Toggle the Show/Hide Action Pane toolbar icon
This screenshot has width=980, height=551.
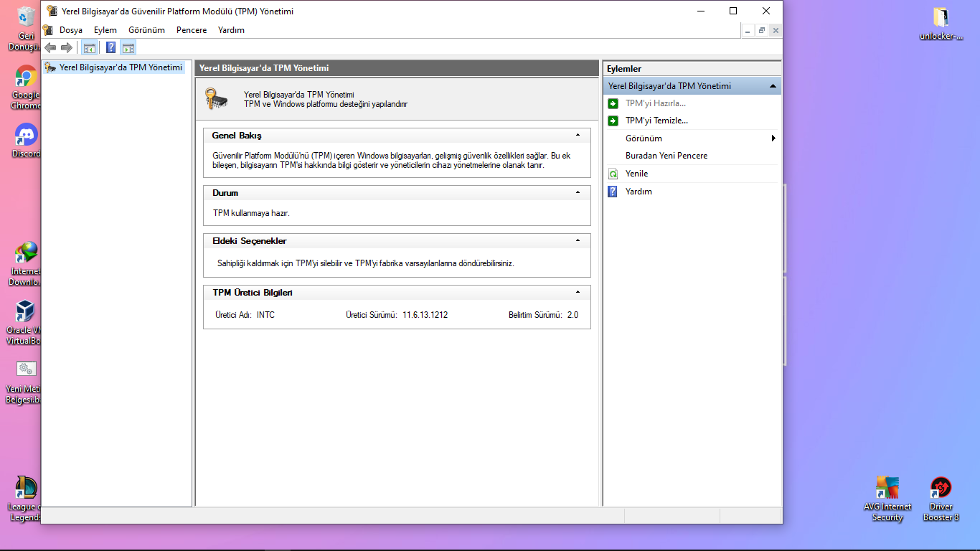pyautogui.click(x=128, y=48)
